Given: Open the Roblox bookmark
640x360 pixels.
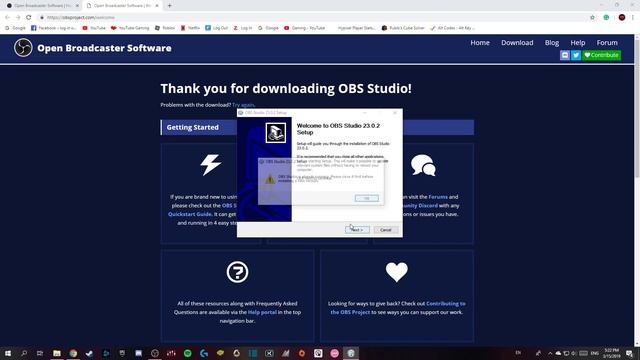Looking at the screenshot, I should point(165,28).
